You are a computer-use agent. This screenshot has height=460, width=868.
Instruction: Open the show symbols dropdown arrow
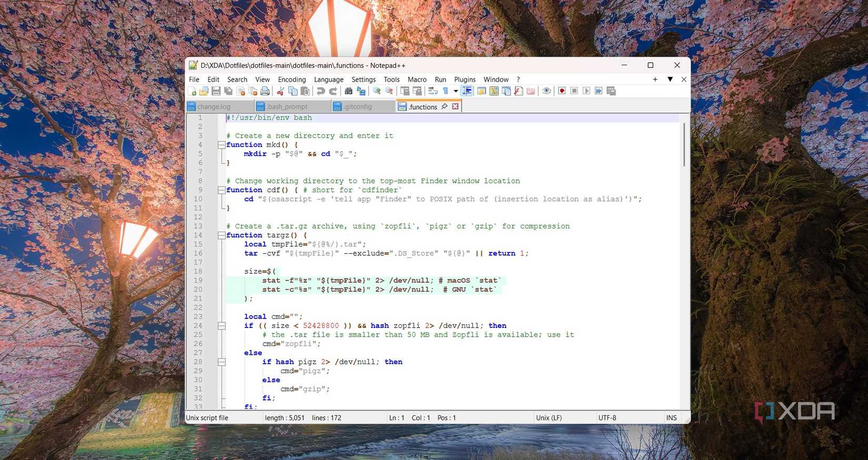[456, 91]
